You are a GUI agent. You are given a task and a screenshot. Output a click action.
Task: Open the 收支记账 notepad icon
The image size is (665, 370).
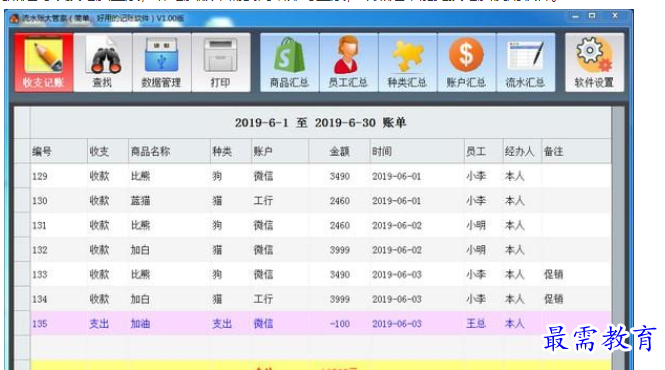[x=44, y=62]
